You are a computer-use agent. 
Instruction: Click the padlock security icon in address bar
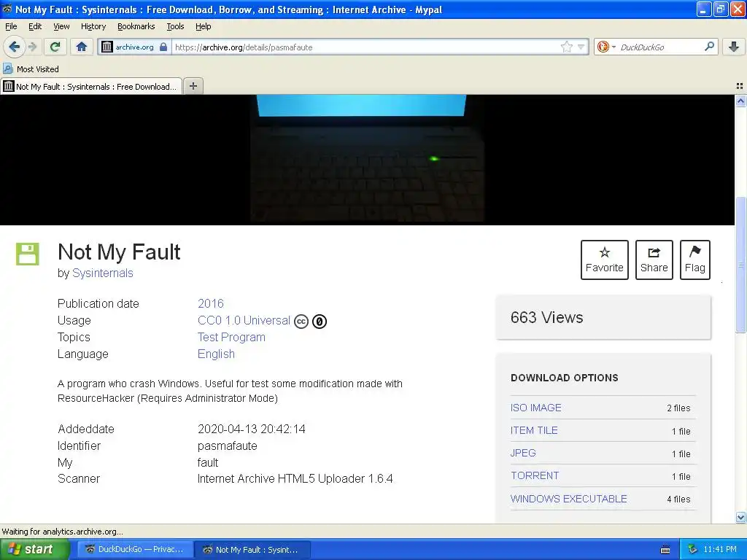click(163, 47)
